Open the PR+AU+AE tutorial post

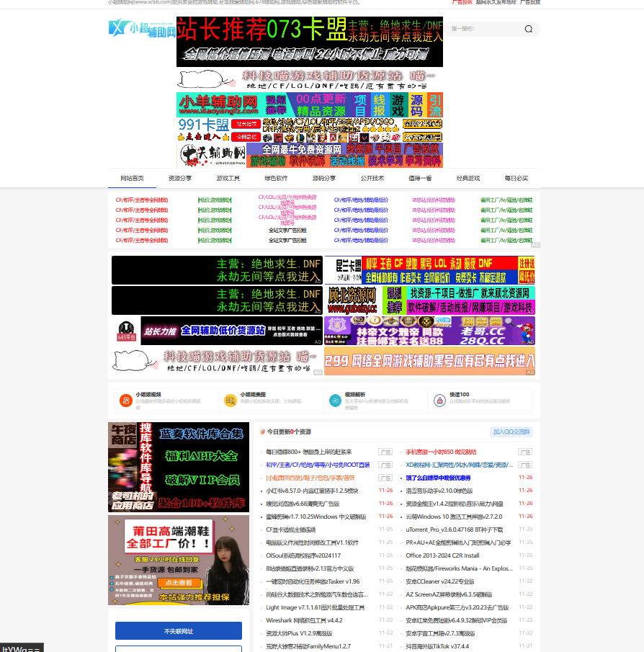click(459, 542)
